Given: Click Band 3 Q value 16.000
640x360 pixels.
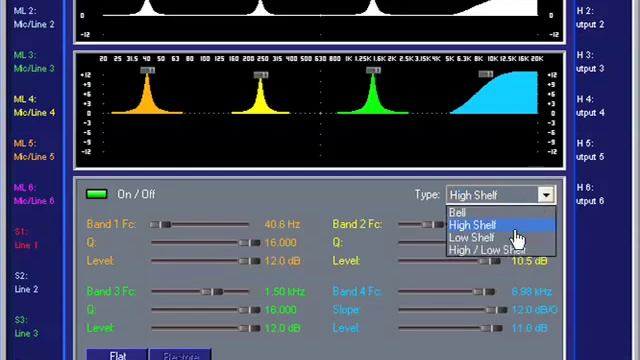Looking at the screenshot, I should (280, 310).
